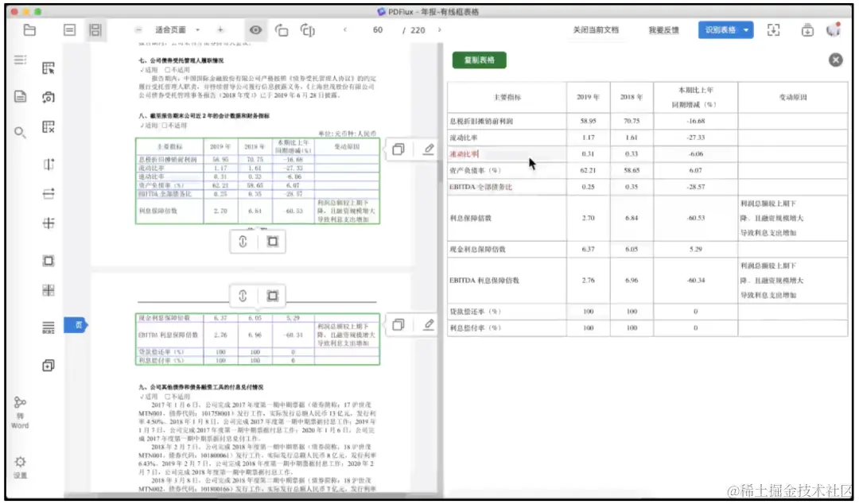Click the blue 页 tab marker

tap(76, 325)
